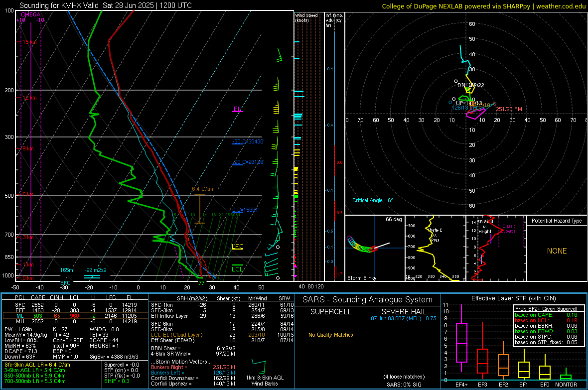Click the '126/13 LM' hodograph label
This screenshot has height=390, width=588.
(464, 108)
